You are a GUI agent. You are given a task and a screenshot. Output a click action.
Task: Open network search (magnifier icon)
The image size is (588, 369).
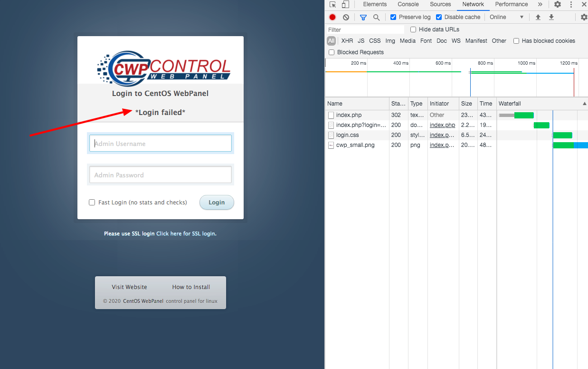coord(376,17)
